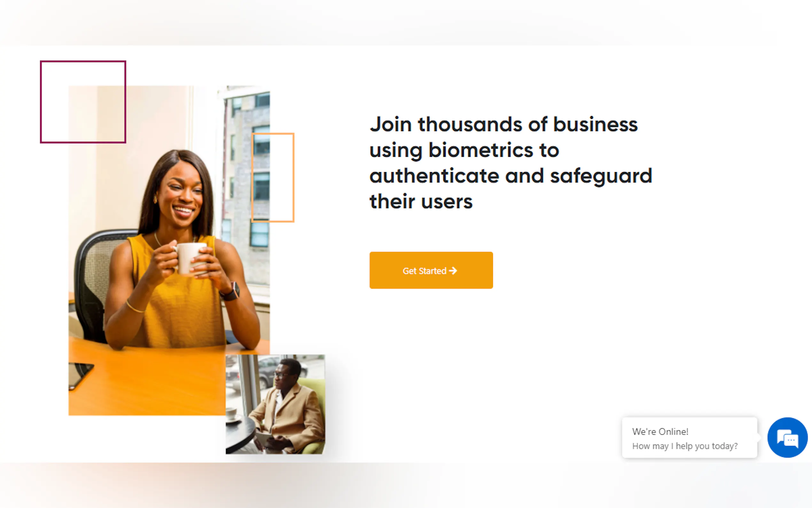Click the "Join thousands of business" heading line
The height and width of the screenshot is (508, 812).
click(x=504, y=125)
